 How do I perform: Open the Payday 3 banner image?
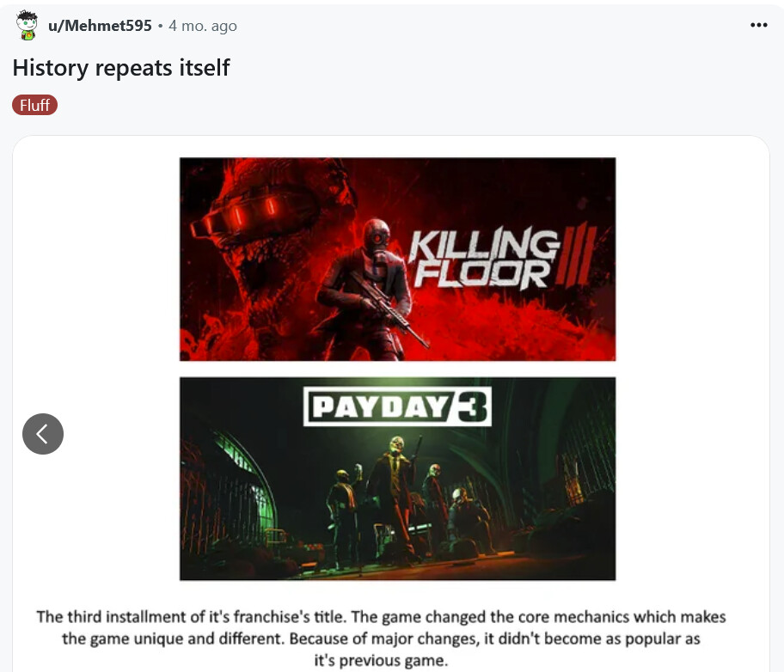[397, 479]
